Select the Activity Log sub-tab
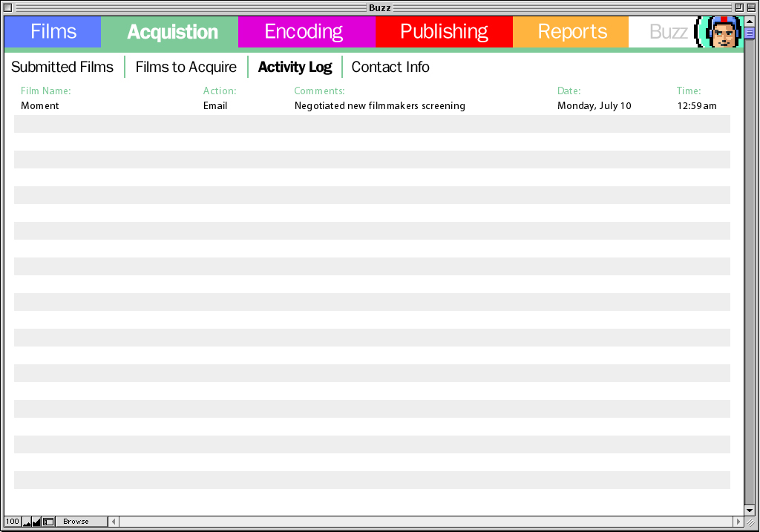 [x=295, y=67]
